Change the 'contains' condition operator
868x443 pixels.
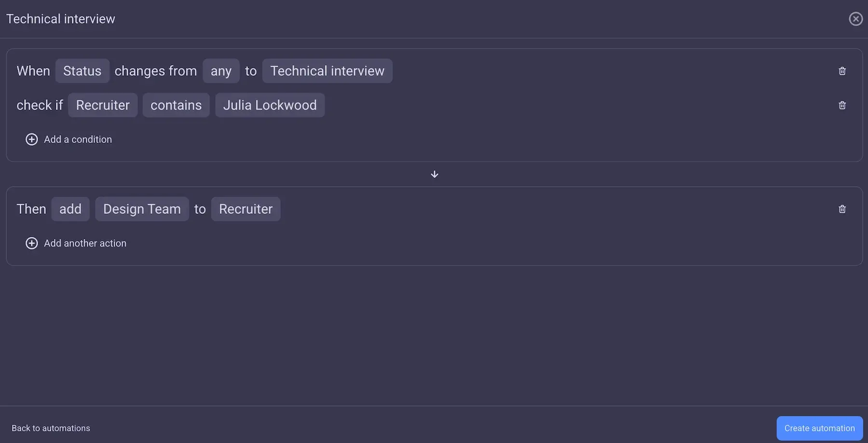point(176,105)
